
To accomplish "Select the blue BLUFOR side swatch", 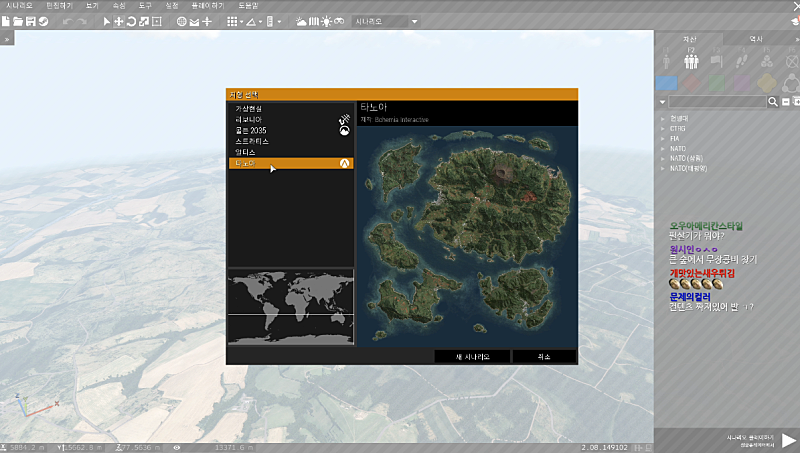I will point(667,83).
